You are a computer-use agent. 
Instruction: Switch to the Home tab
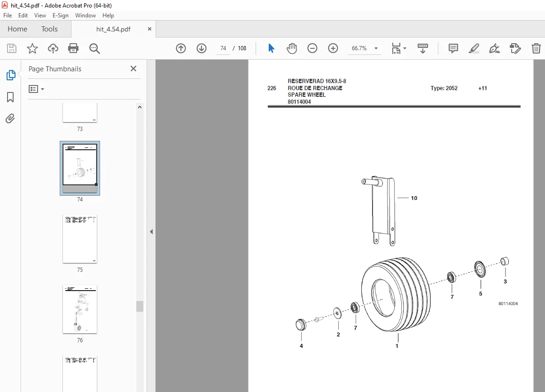[17, 29]
